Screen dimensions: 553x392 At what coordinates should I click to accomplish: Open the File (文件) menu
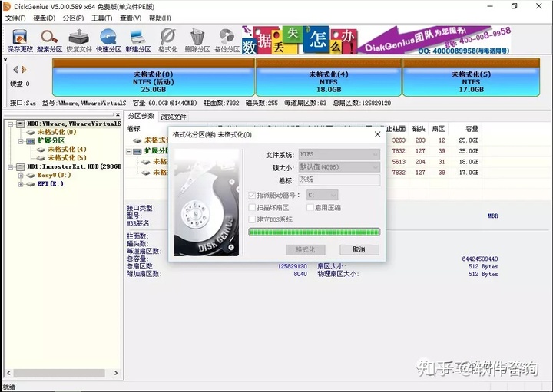click(15, 18)
